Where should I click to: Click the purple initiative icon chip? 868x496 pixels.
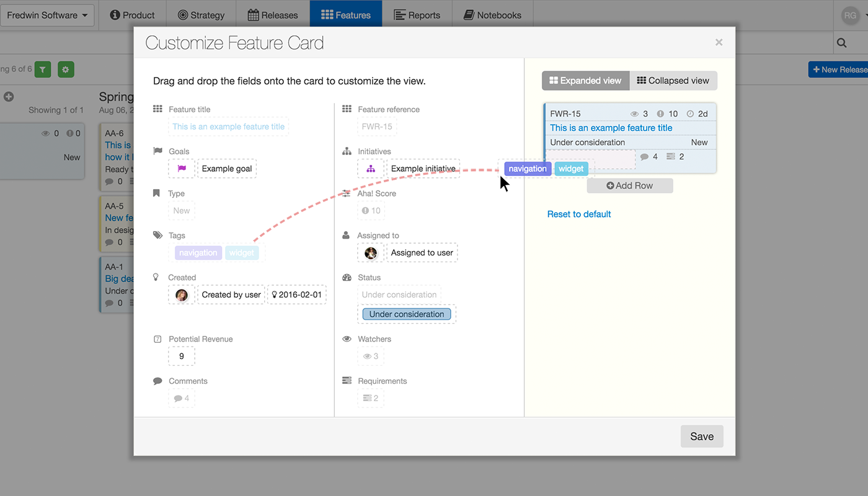370,168
